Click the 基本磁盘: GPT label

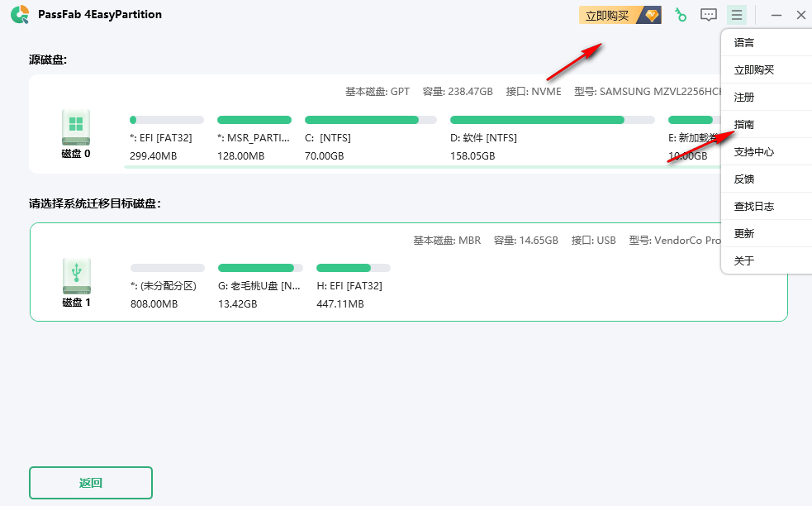[x=378, y=92]
